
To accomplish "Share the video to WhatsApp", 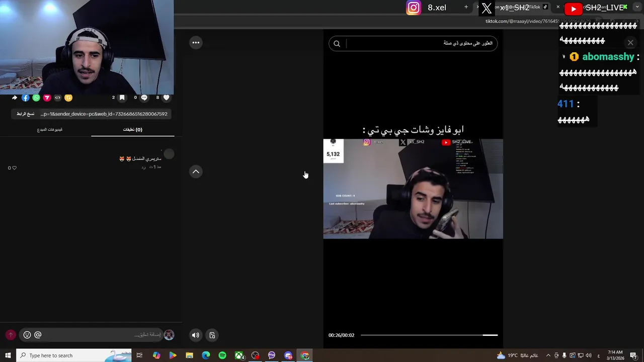I will (36, 98).
